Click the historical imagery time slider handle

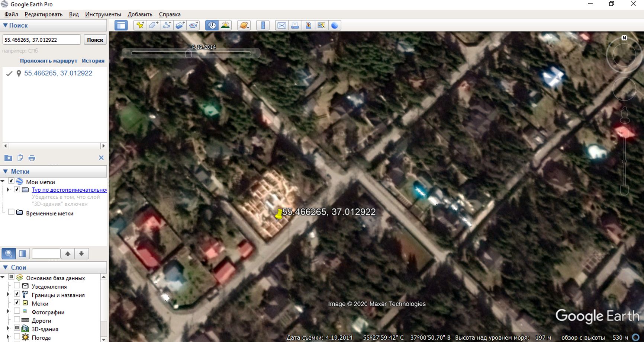[189, 54]
